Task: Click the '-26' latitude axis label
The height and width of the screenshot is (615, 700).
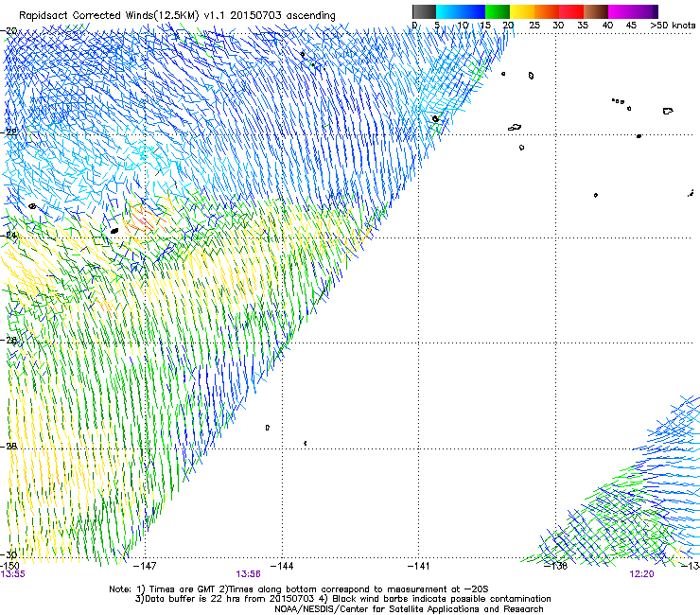Action: coord(9,341)
